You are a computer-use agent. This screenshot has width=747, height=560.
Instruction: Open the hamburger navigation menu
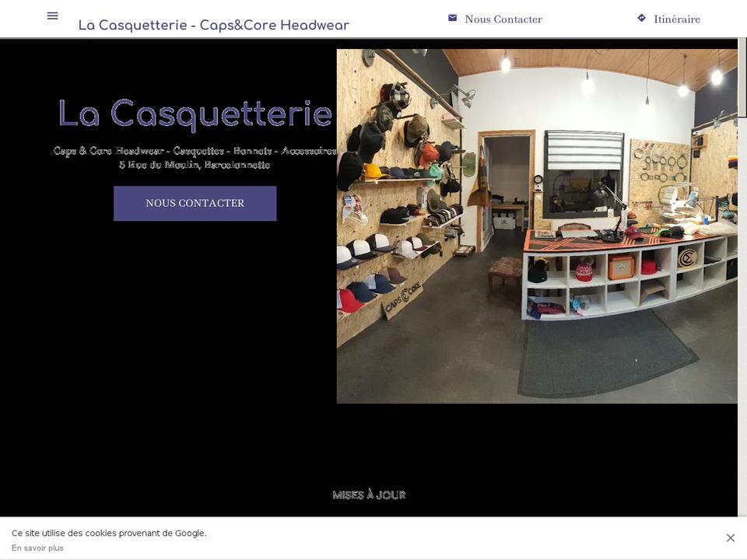click(x=52, y=16)
